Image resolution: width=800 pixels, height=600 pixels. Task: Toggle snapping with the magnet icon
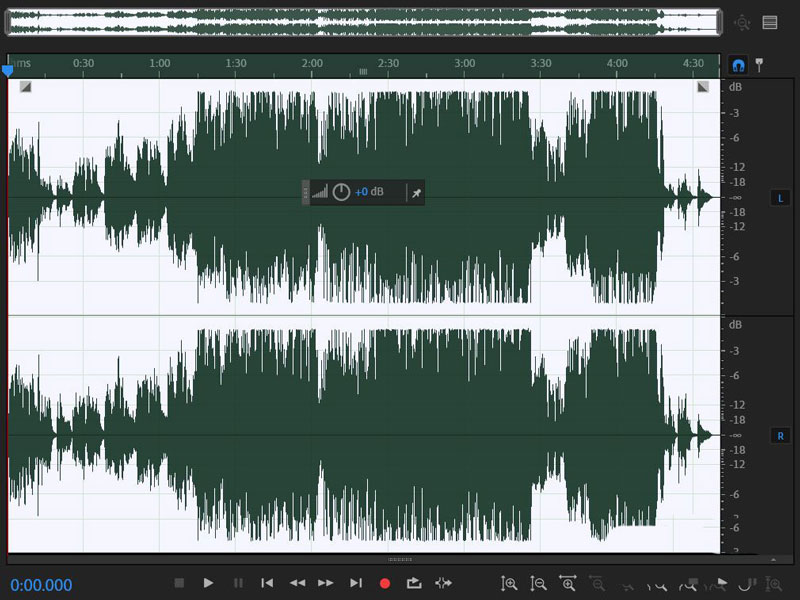[x=738, y=65]
